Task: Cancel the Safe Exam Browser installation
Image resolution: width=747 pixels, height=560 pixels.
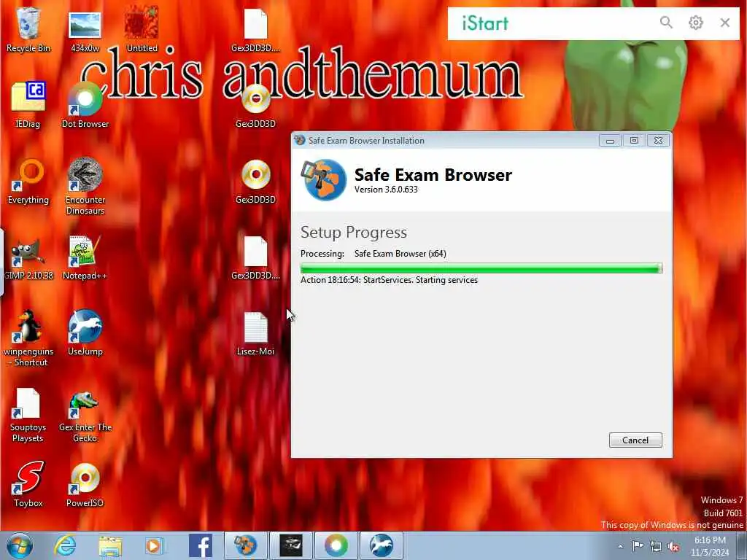Action: [635, 440]
